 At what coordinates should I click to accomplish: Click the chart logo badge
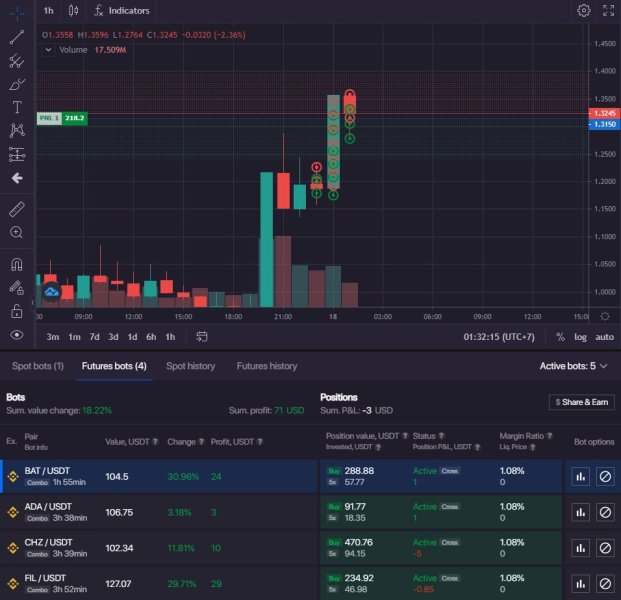pyautogui.click(x=51, y=292)
